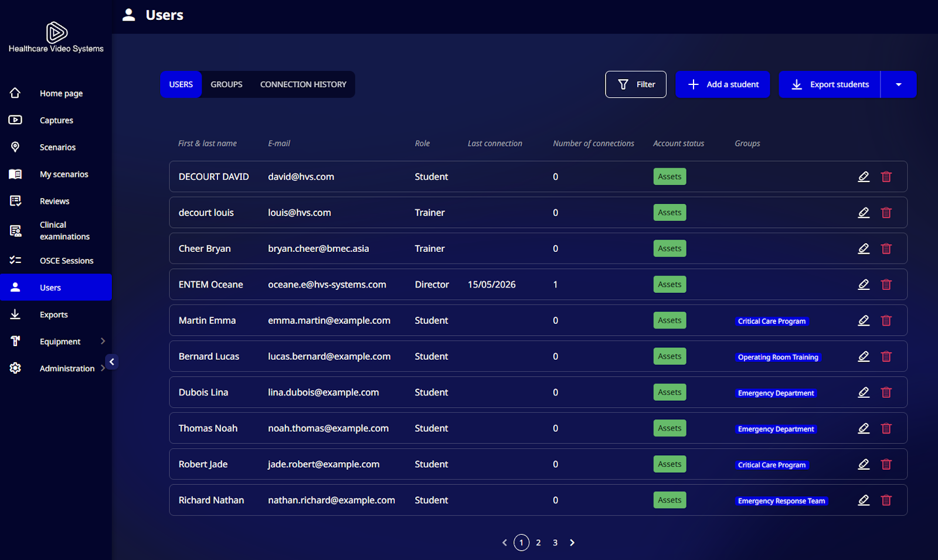
Task: Open the Filter button
Action: [635, 84]
